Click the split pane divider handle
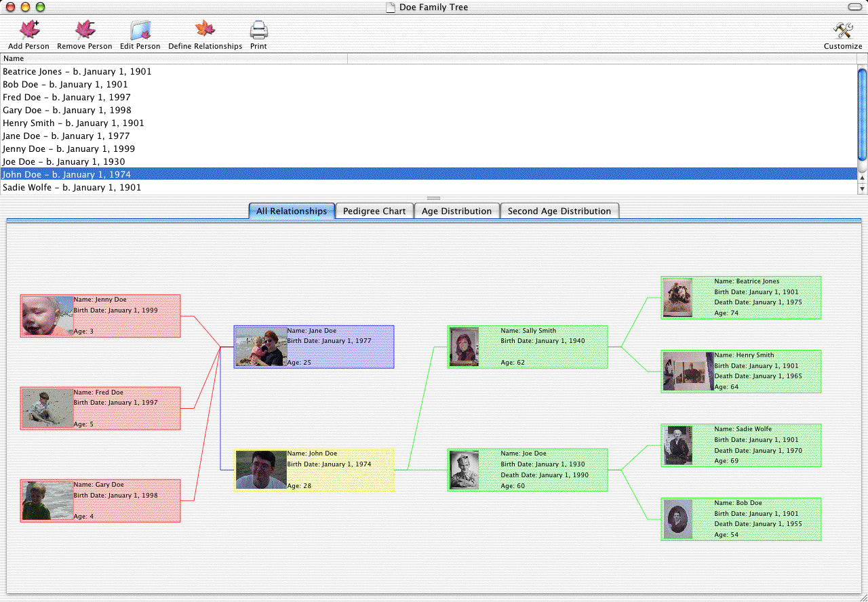Image resolution: width=868 pixels, height=602 pixels. click(433, 198)
